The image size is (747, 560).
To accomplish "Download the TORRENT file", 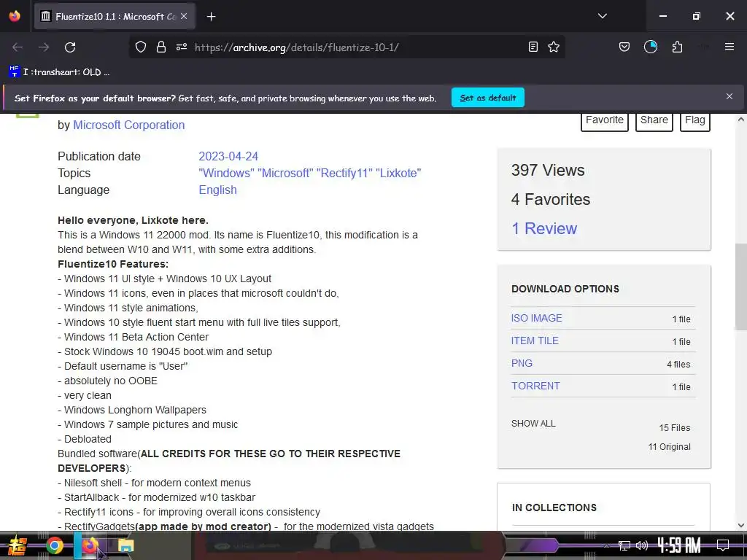I will (x=535, y=386).
